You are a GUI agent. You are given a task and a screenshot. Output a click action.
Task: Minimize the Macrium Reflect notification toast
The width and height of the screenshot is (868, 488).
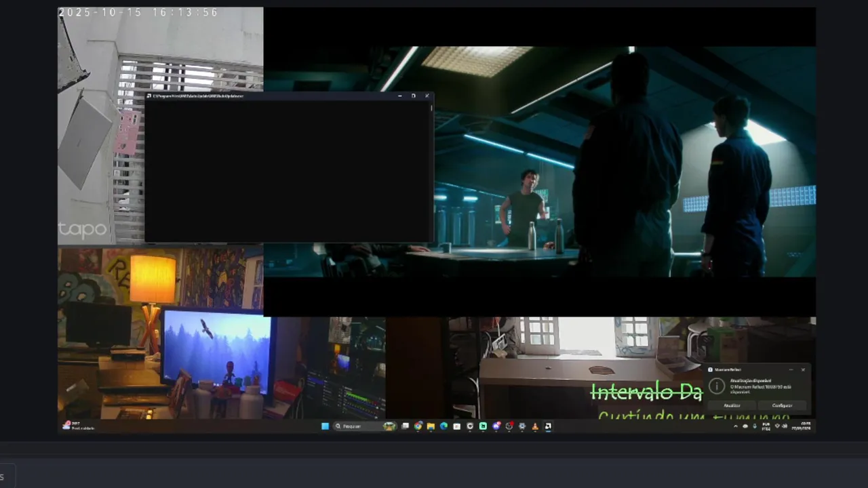(x=791, y=369)
